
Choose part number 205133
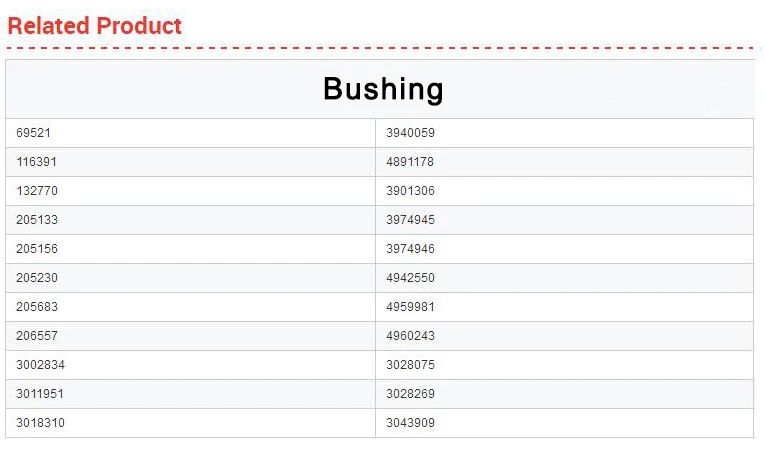[37, 220]
